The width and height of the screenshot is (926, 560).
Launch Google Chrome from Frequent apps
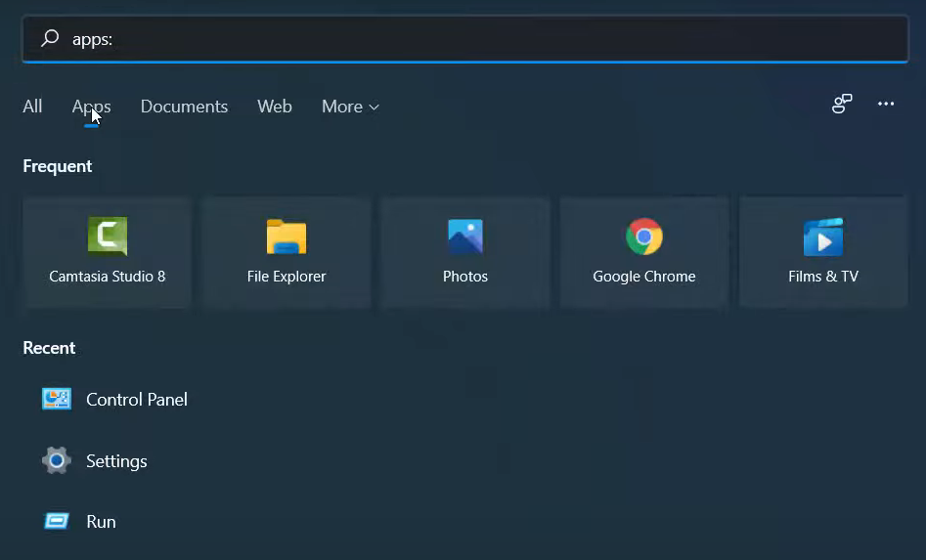(643, 251)
